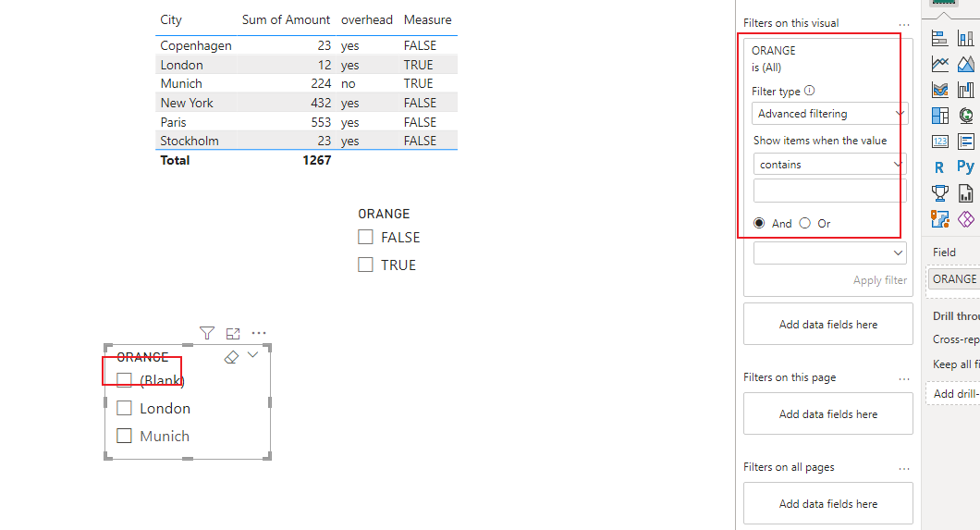Check the TRUE option in ORANGE slicer
Image resolution: width=980 pixels, height=530 pixels.
click(x=365, y=265)
